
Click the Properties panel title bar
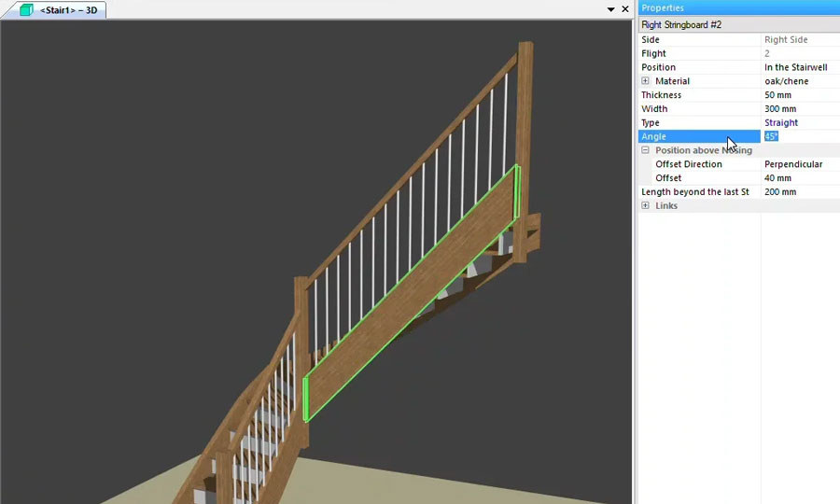[x=739, y=7]
